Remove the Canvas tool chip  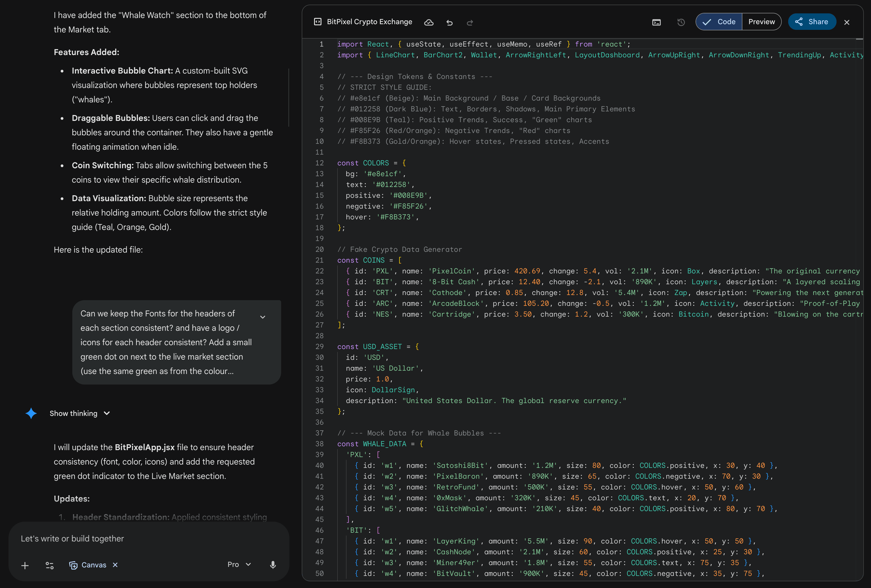pyautogui.click(x=115, y=565)
